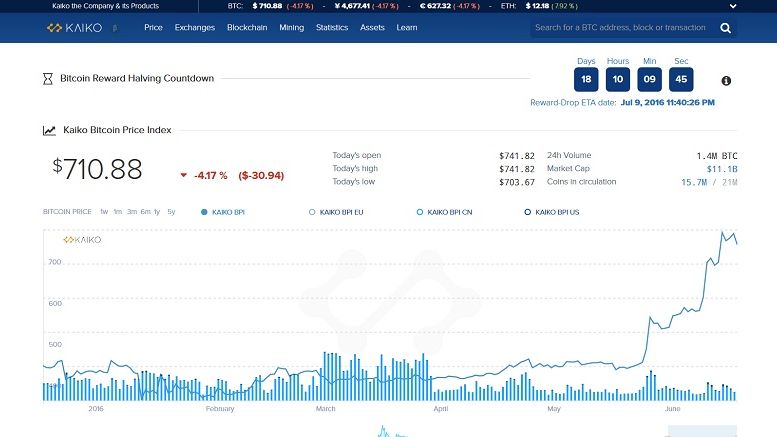
Task: Click the Kaiko Bitcoin Price Index heading
Action: click(x=117, y=130)
